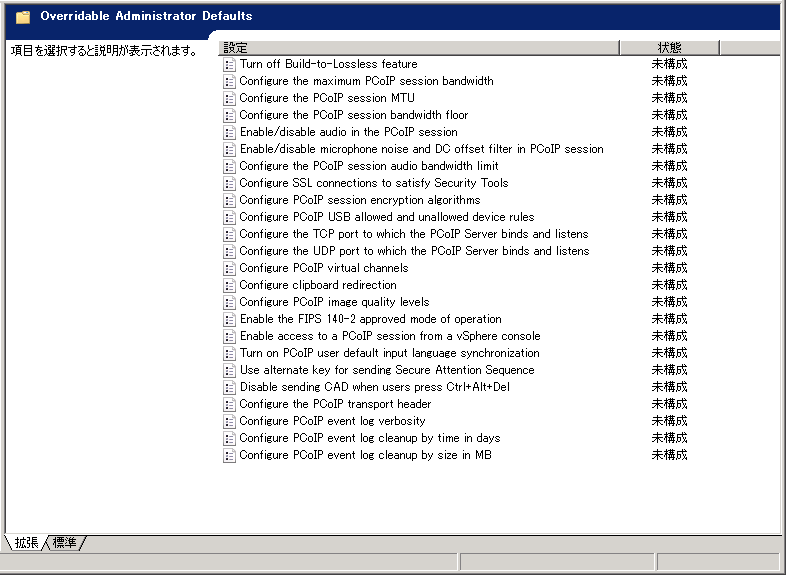Click icon for PCoIP image quality levels
Screen dimensions: 786x575
tap(229, 303)
